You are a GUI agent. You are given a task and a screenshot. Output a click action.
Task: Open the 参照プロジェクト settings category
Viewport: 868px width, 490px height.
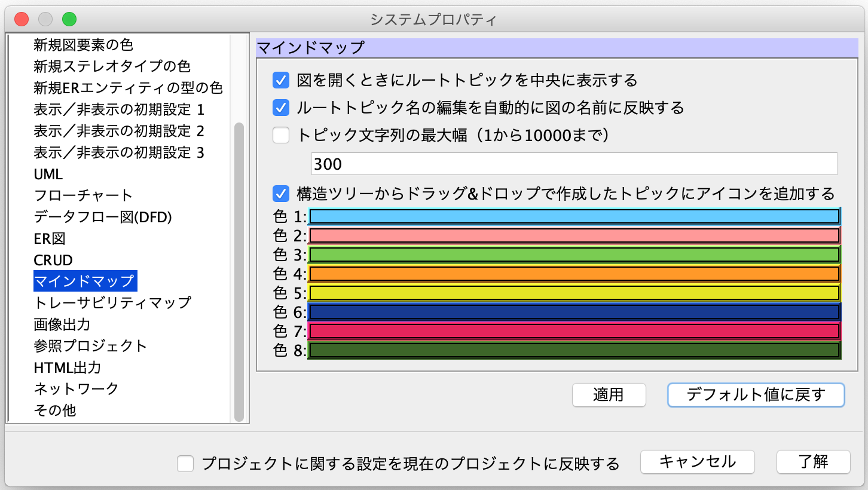coord(90,346)
